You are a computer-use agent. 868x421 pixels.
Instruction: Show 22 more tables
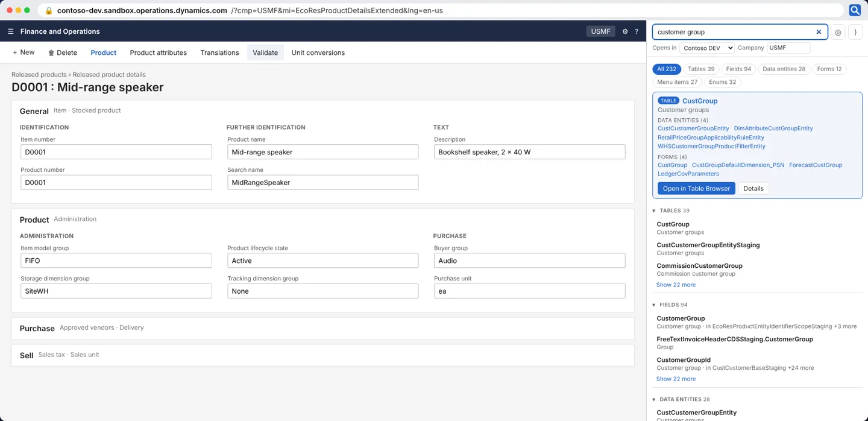coord(676,285)
